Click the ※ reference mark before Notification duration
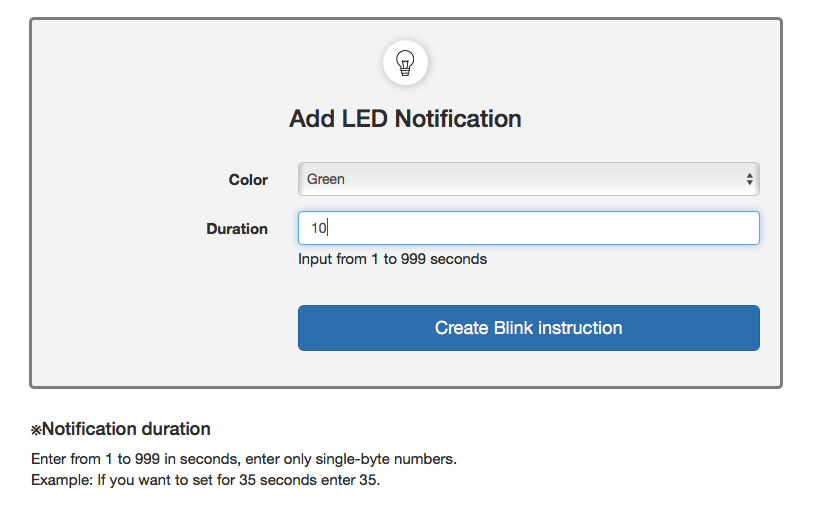The image size is (813, 532). coord(36,430)
